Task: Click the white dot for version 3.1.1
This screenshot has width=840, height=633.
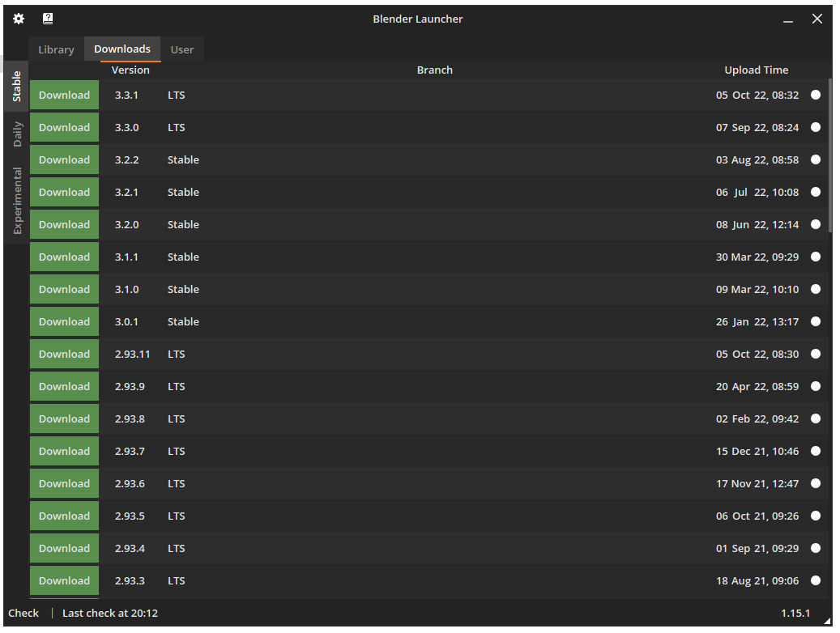Action: pos(816,257)
